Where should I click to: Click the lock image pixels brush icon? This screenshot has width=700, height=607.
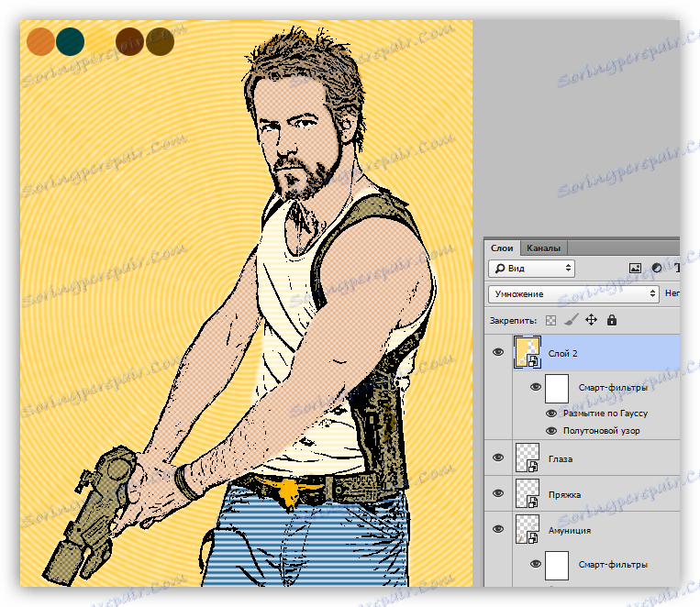click(571, 321)
